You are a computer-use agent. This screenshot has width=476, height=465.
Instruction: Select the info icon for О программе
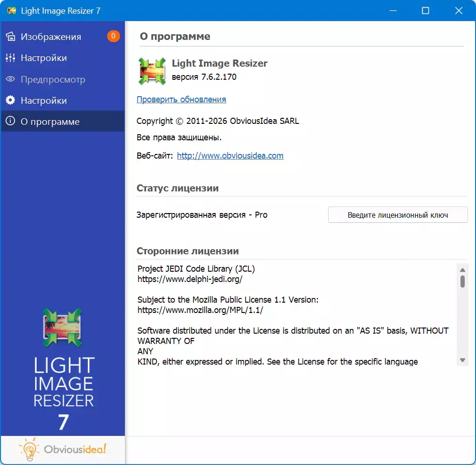click(10, 122)
